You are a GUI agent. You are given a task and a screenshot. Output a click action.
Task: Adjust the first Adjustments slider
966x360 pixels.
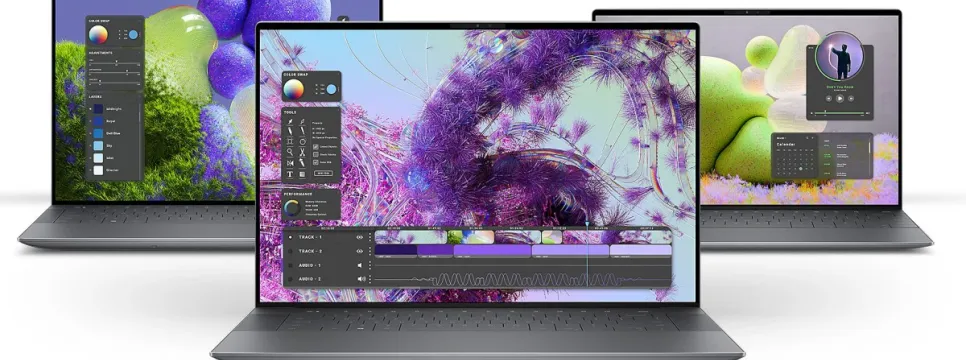pos(114,63)
